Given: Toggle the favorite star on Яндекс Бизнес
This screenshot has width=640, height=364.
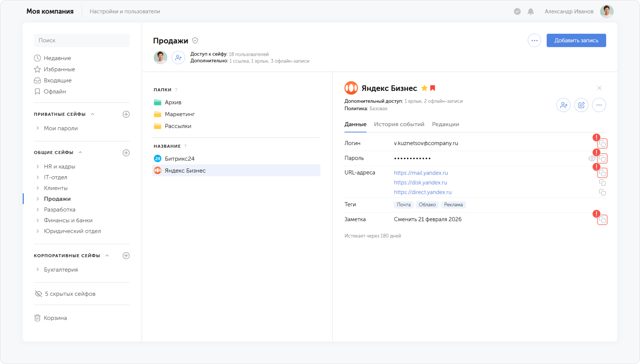Looking at the screenshot, I should (x=424, y=88).
